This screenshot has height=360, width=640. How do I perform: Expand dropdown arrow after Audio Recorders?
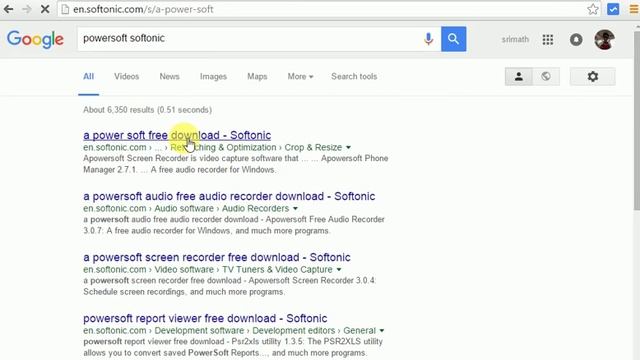[295, 209]
